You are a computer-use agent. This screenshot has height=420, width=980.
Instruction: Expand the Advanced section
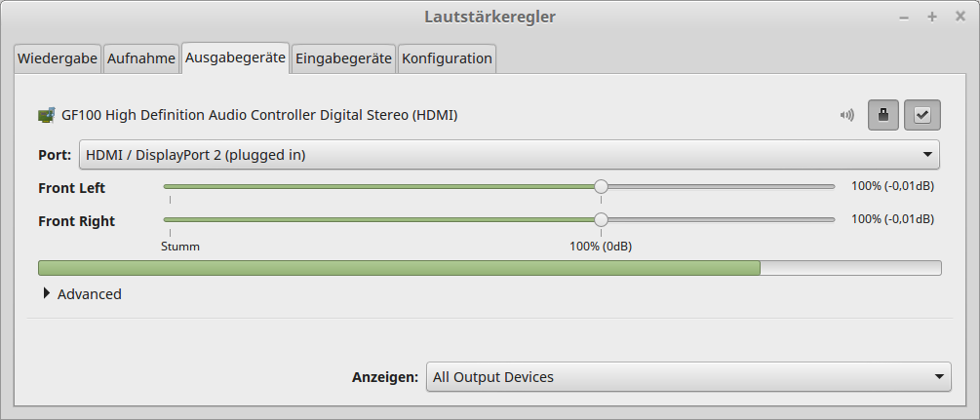point(81,294)
